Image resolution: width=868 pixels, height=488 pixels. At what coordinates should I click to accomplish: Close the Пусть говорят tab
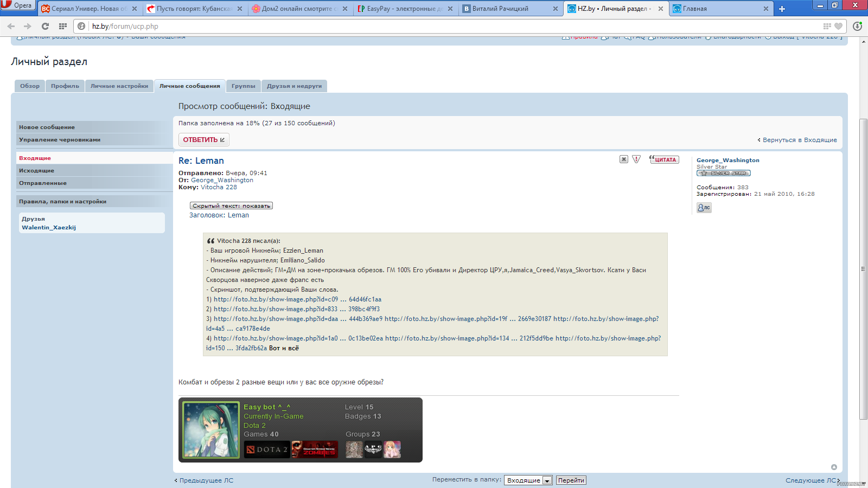(240, 9)
